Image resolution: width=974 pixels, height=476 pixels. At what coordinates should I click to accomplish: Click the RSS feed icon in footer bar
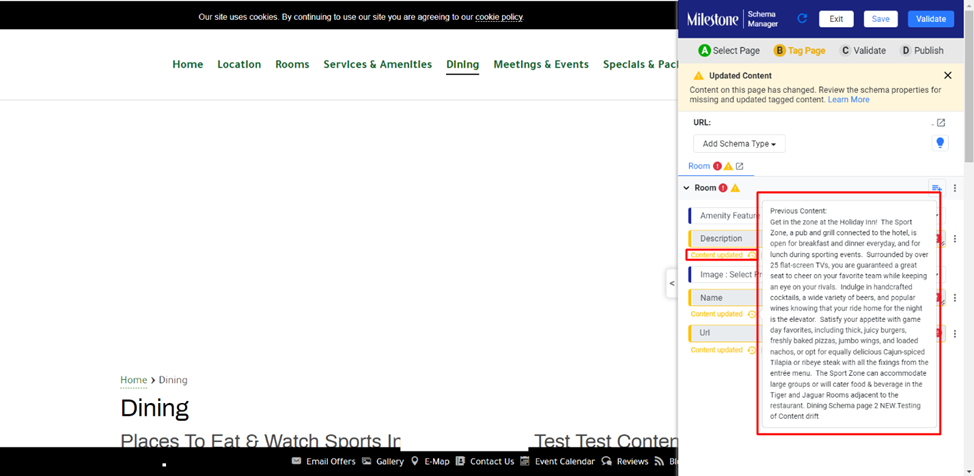point(659,461)
